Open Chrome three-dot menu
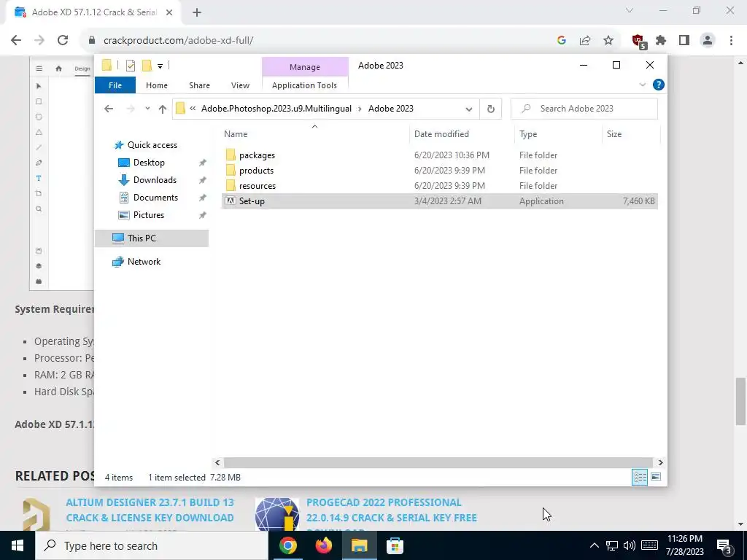Screen dimensions: 747x560 tap(731, 41)
